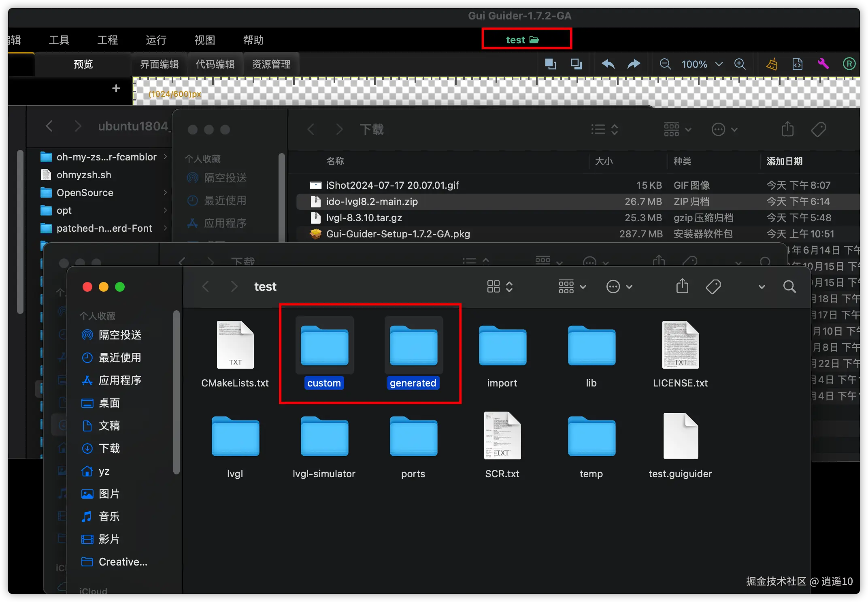Expand the OpenSource folder chevron
This screenshot has height=602, width=868.
click(x=165, y=192)
